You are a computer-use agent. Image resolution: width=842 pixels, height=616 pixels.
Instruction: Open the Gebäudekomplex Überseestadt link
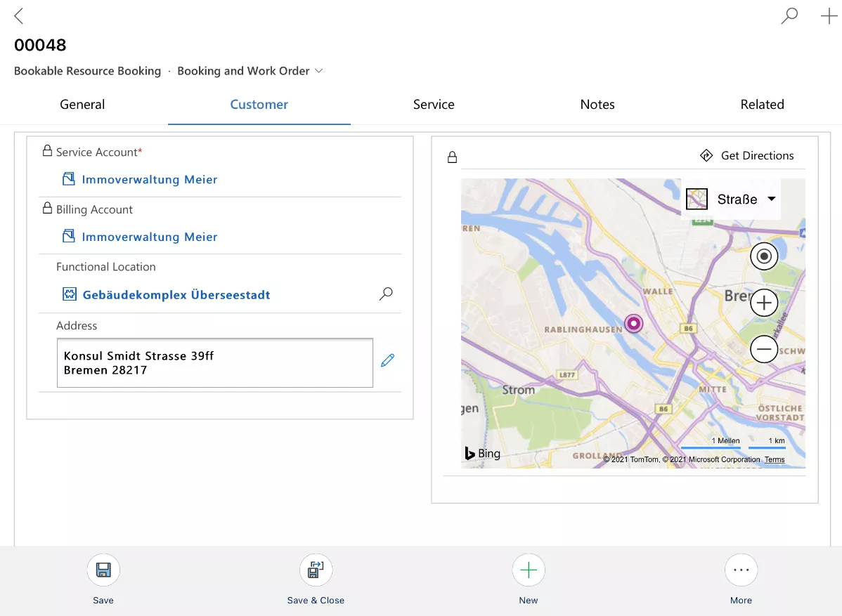(x=176, y=295)
